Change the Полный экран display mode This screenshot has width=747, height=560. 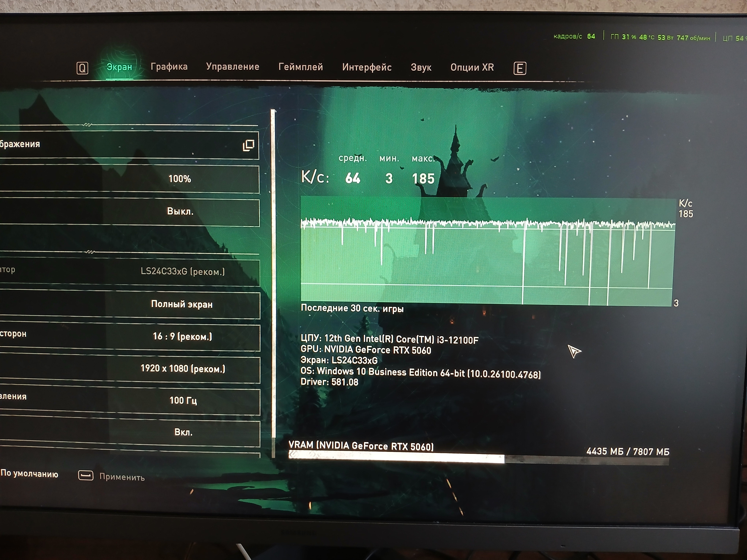tap(182, 305)
